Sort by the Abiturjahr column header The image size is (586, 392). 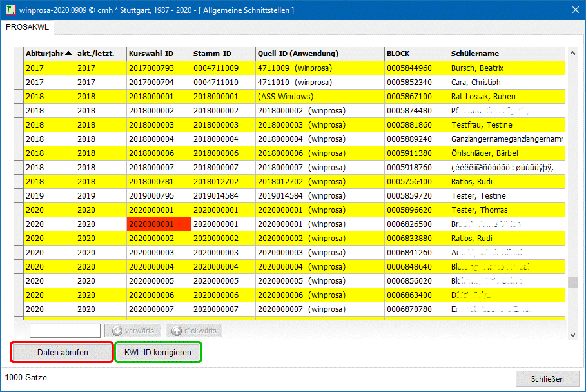point(48,54)
